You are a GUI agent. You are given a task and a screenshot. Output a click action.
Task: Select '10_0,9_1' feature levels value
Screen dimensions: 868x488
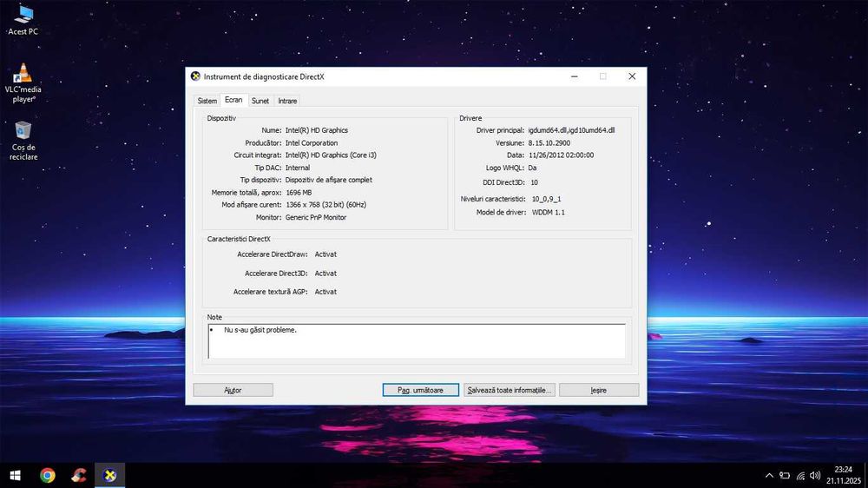tap(546, 199)
